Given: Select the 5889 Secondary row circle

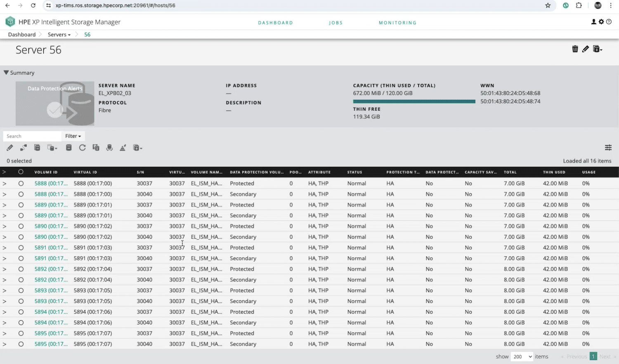Looking at the screenshot, I should point(21,216).
